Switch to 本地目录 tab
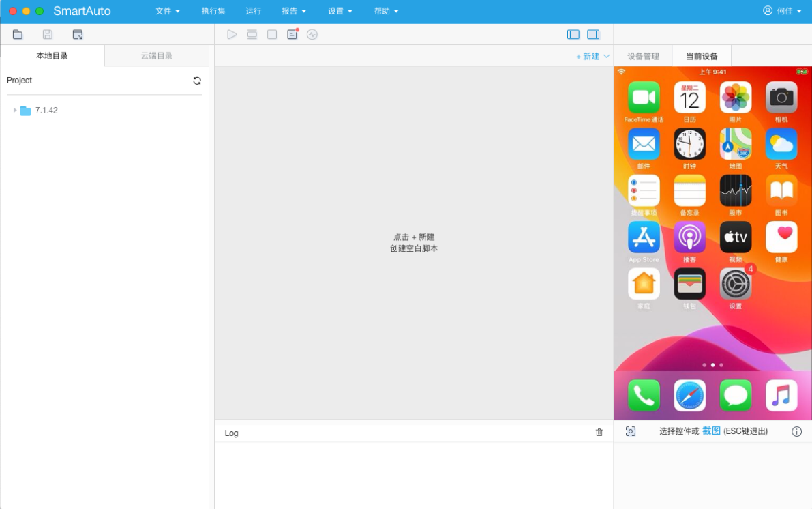This screenshot has height=509, width=812. point(52,55)
